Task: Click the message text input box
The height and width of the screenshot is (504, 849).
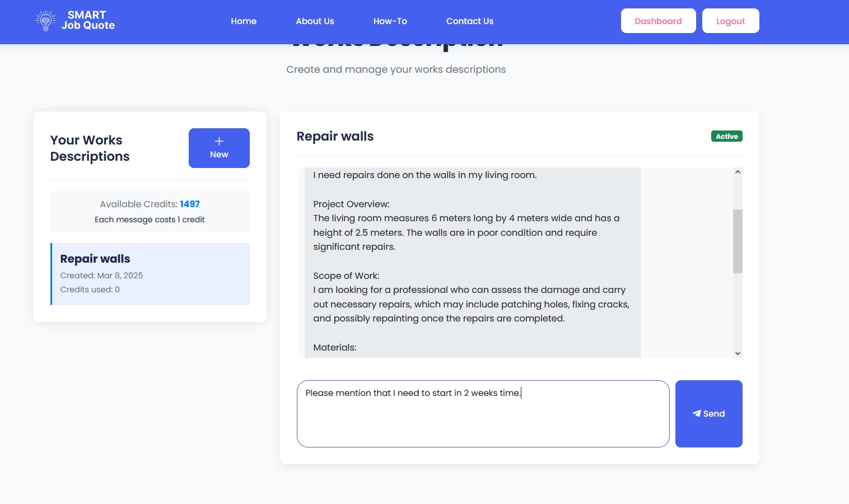Action: coord(483,414)
